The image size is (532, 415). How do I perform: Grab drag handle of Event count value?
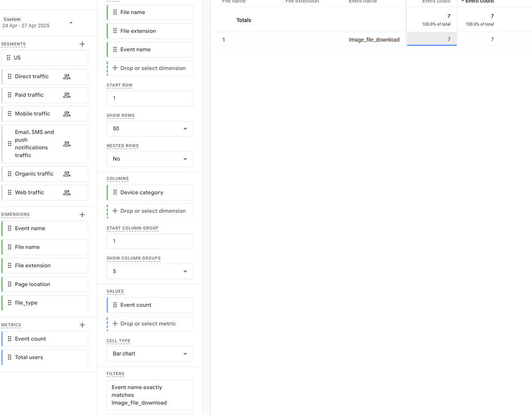point(115,305)
